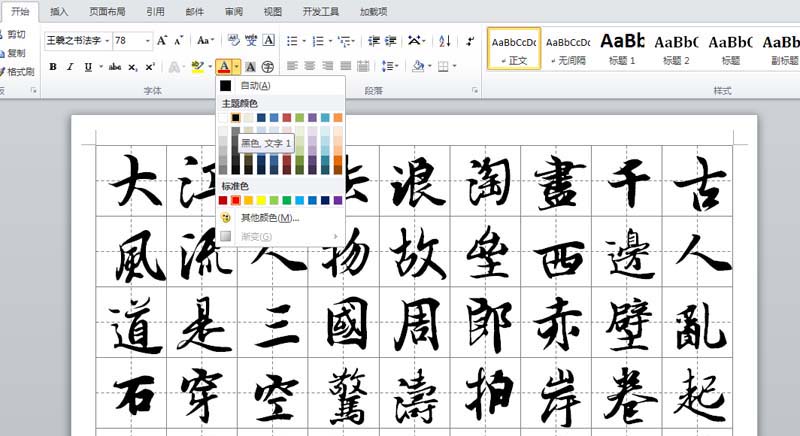The height and width of the screenshot is (436, 800).
Task: Toggle superscript formatting (x²)
Action: click(x=149, y=67)
